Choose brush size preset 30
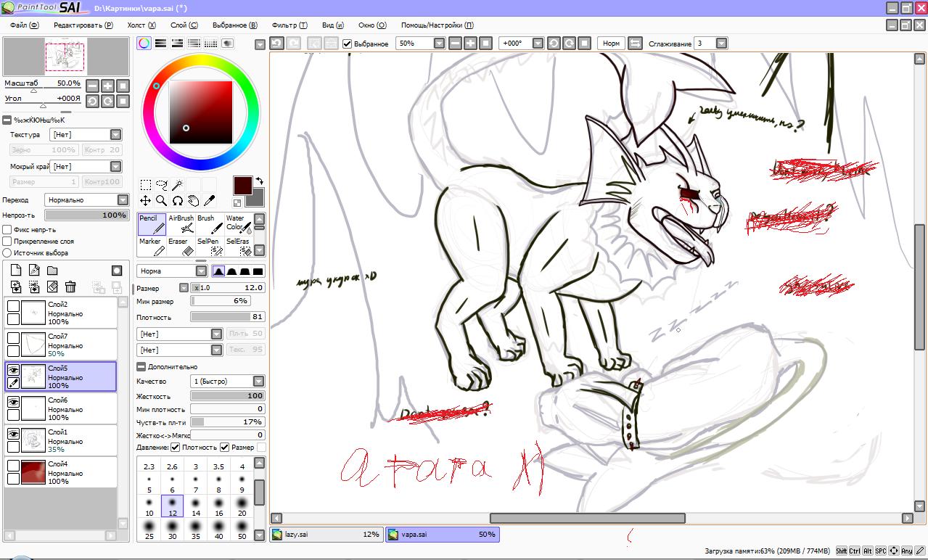Viewport: 928px width, 560px height. (x=173, y=529)
